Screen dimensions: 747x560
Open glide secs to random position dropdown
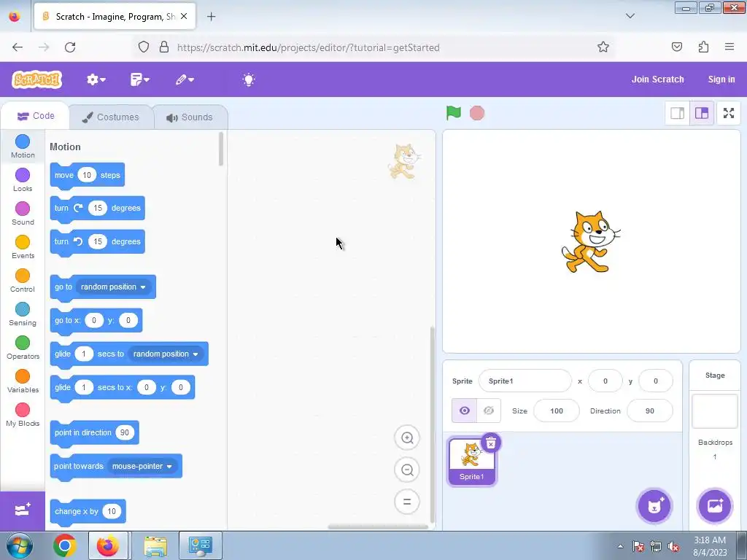click(x=166, y=354)
